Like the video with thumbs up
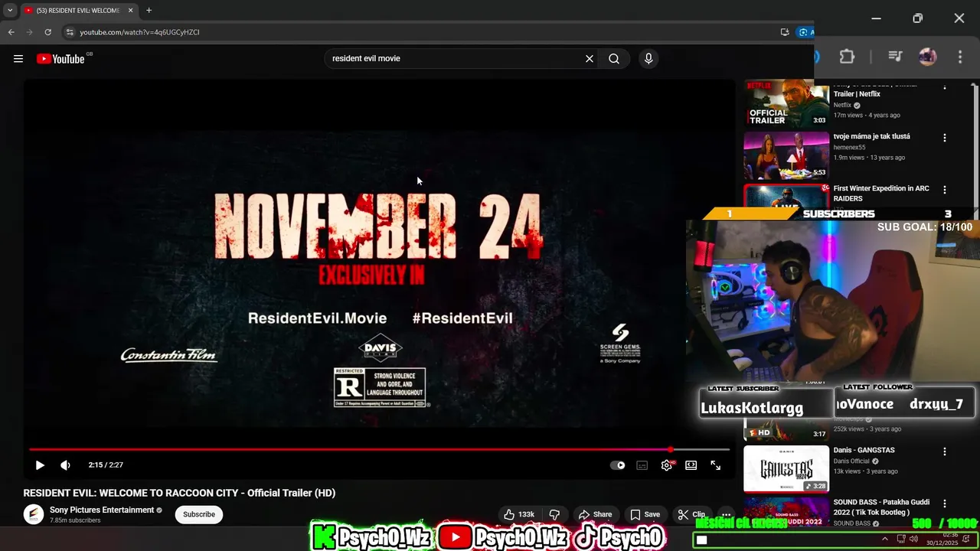 point(521,514)
